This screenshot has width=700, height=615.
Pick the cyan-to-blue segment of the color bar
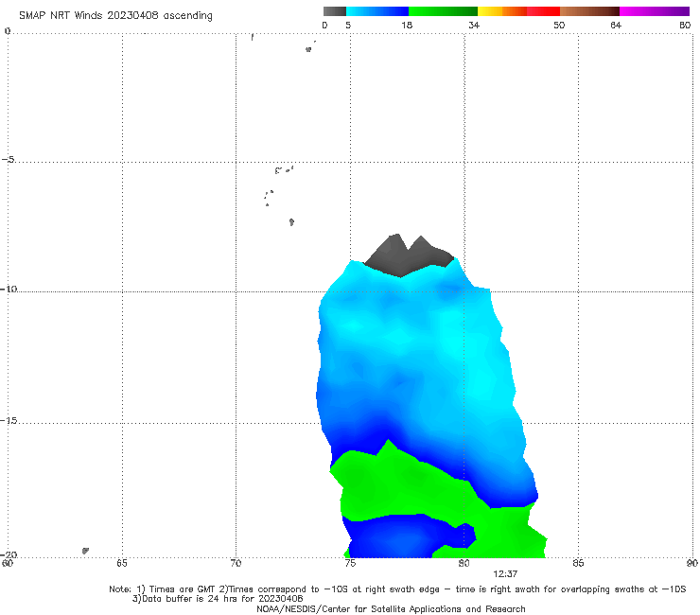[377, 11]
